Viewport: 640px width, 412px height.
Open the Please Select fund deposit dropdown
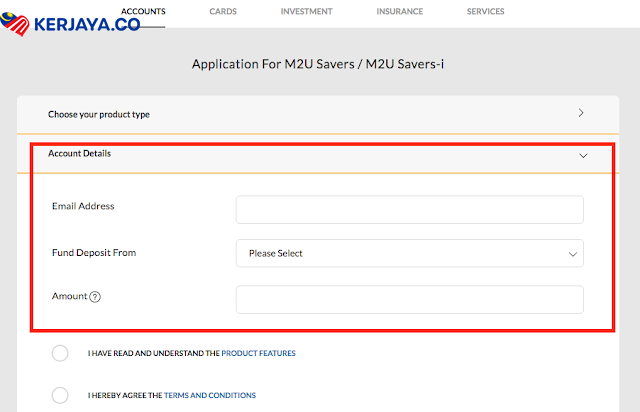(x=410, y=254)
